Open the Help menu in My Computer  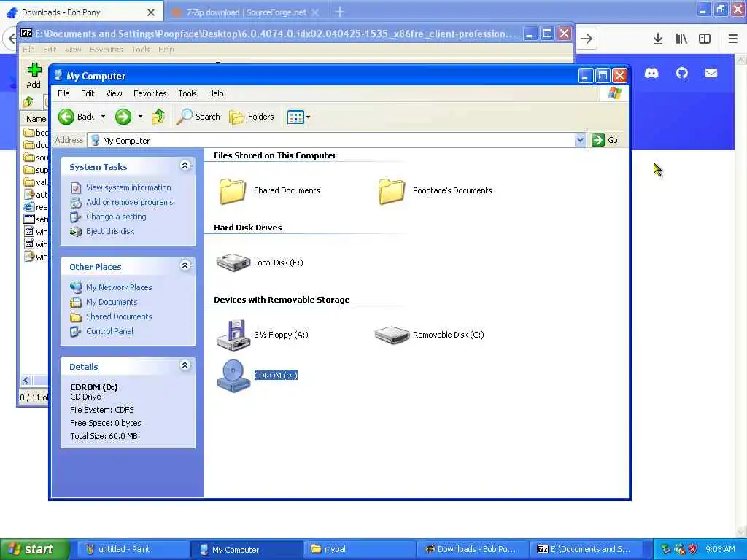click(215, 93)
